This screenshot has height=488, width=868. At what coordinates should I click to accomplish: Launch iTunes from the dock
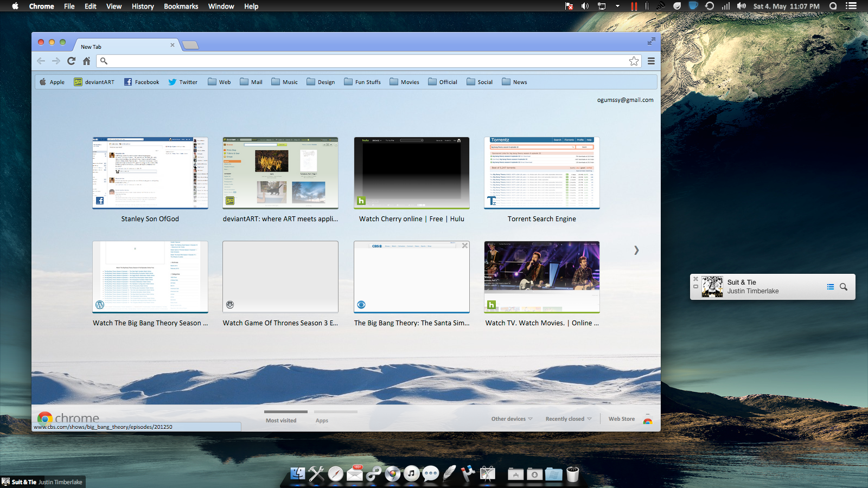click(411, 474)
